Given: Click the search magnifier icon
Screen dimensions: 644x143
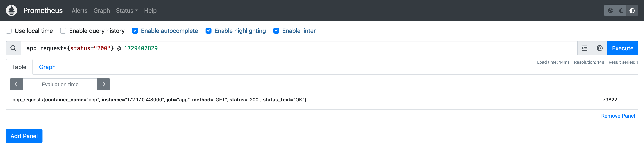Looking at the screenshot, I should [13, 48].
